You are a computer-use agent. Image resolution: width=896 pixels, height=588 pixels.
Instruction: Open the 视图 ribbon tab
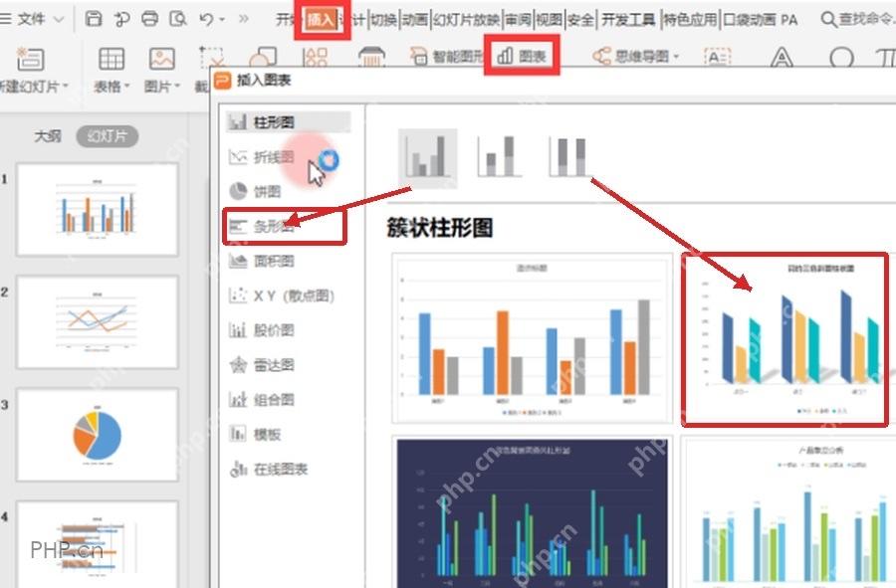pyautogui.click(x=550, y=20)
